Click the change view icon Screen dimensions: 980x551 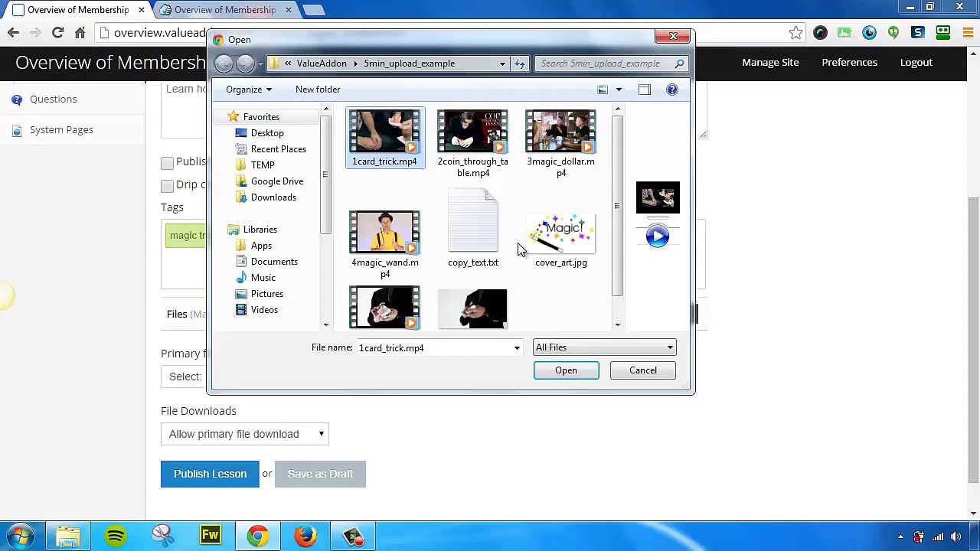point(603,90)
